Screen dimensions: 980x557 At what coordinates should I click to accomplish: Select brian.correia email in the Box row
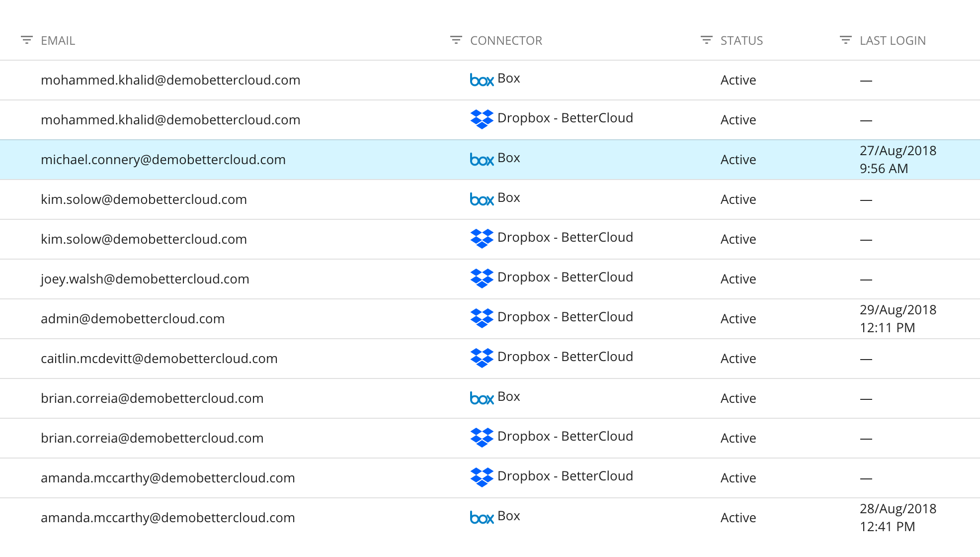[152, 398]
